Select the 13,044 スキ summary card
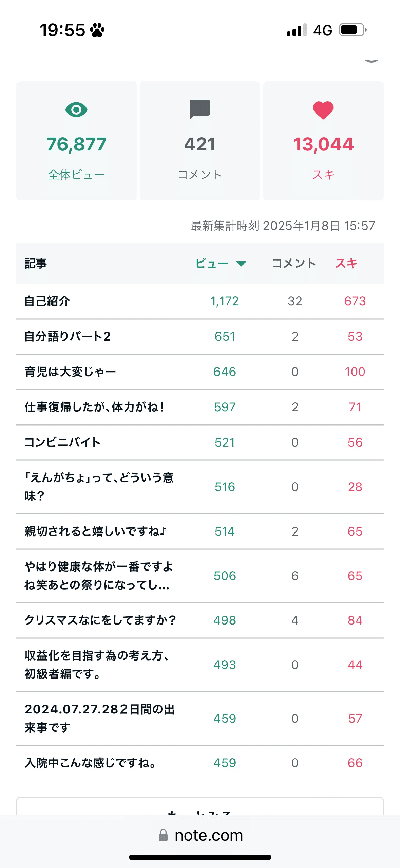Image resolution: width=400 pixels, height=868 pixels. (323, 141)
